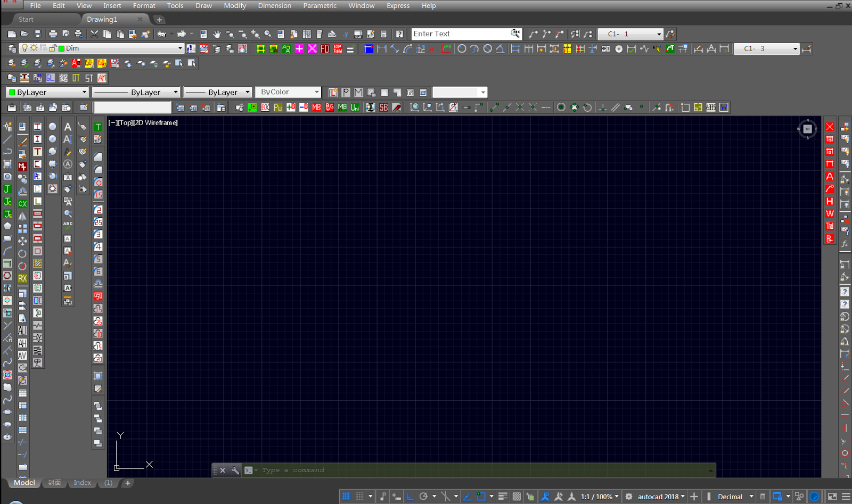Screen dimensions: 852x504
Task: Switch to the Index layout tab
Action: (x=83, y=483)
